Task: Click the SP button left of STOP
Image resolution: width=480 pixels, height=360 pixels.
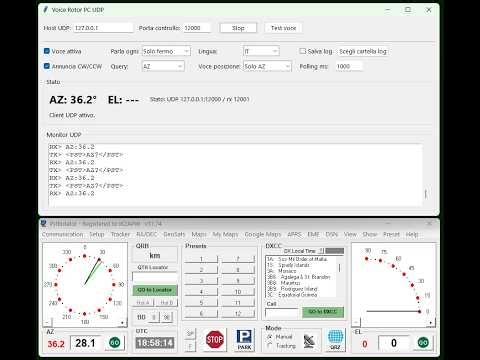Action: tap(190, 333)
